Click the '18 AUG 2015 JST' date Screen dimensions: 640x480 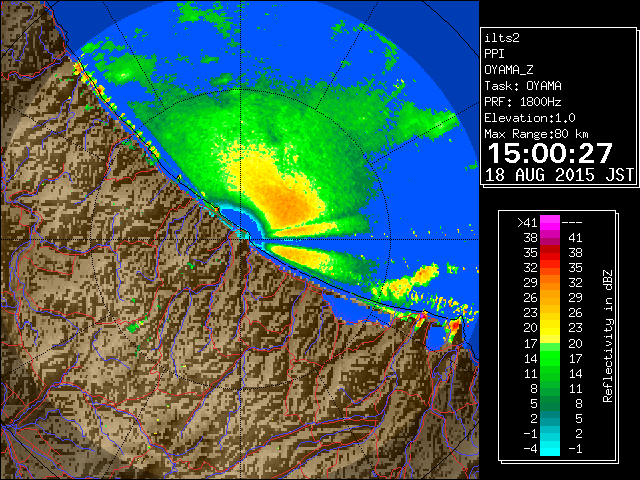point(559,175)
